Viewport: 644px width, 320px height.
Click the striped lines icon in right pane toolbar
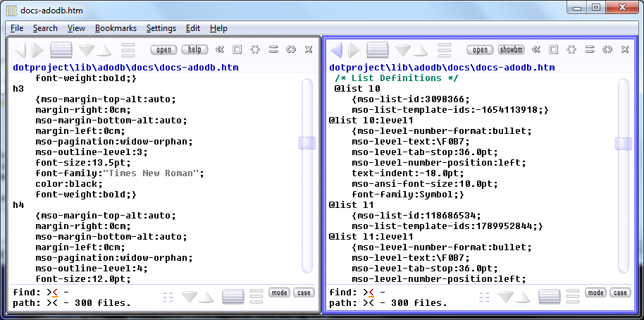(x=445, y=50)
